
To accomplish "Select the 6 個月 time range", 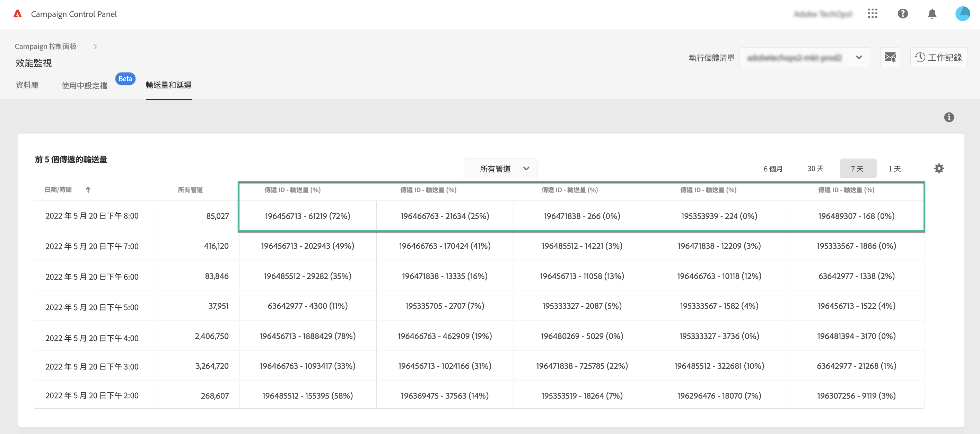I will click(773, 169).
